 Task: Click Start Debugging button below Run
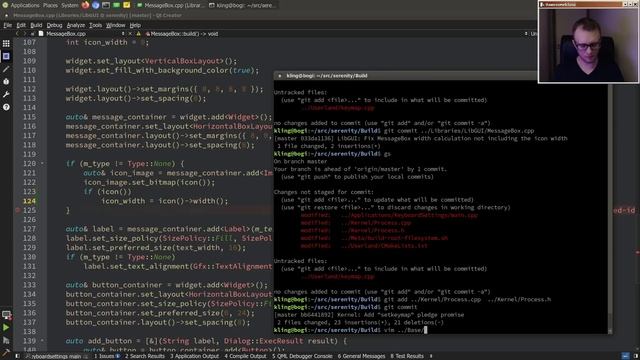pos(6,340)
